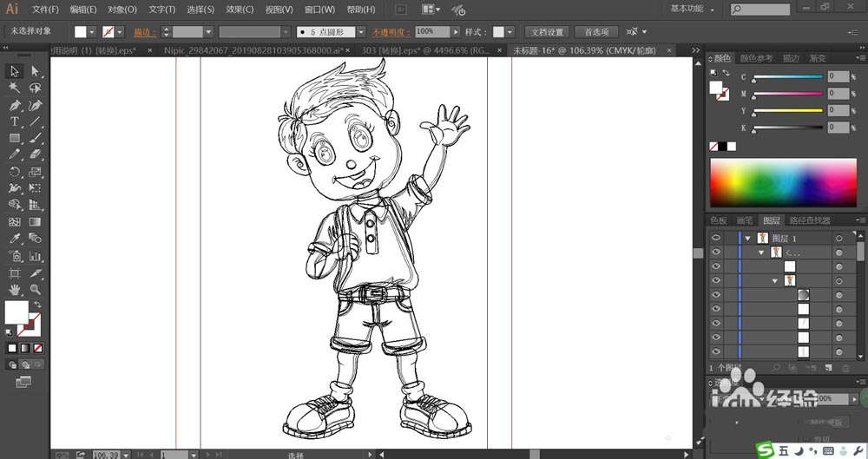Image resolution: width=868 pixels, height=459 pixels.
Task: Select the Rotate tool
Action: [x=15, y=172]
